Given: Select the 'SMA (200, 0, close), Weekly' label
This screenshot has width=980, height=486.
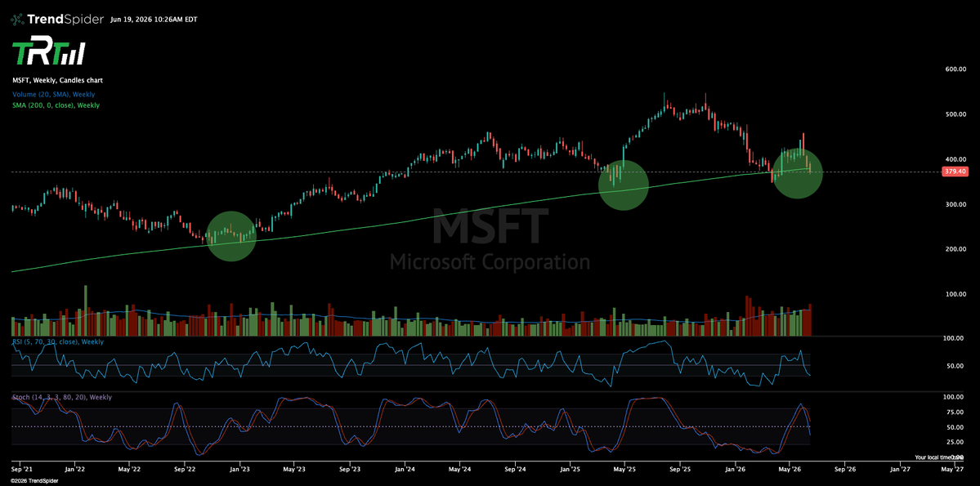Looking at the screenshot, I should (x=56, y=105).
